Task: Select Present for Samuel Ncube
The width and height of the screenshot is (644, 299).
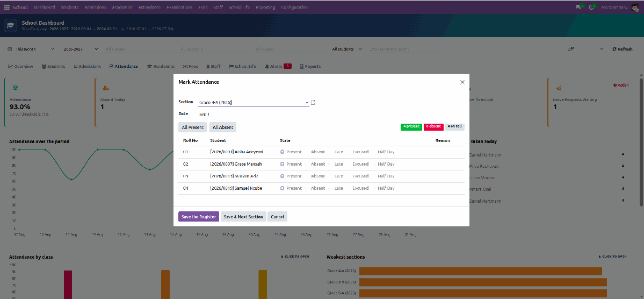Action: click(291, 188)
